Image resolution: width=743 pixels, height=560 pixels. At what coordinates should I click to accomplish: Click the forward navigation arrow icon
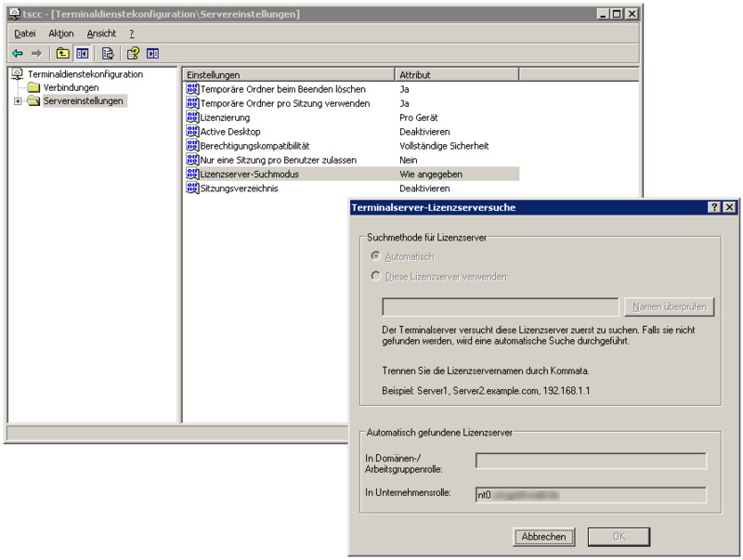tap(35, 53)
